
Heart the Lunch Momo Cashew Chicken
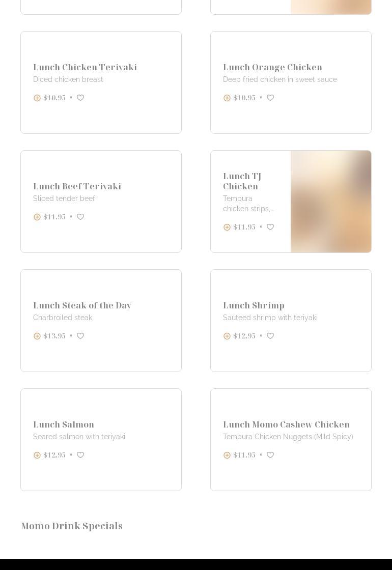coord(270,455)
